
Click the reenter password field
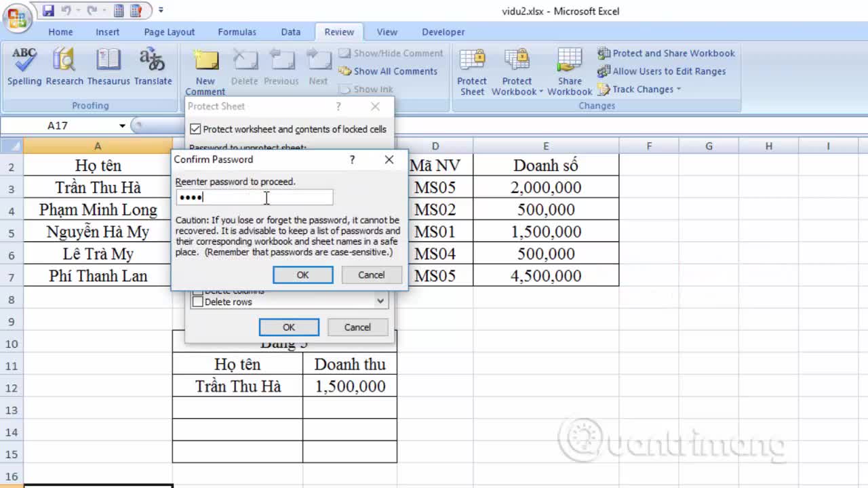(x=254, y=197)
